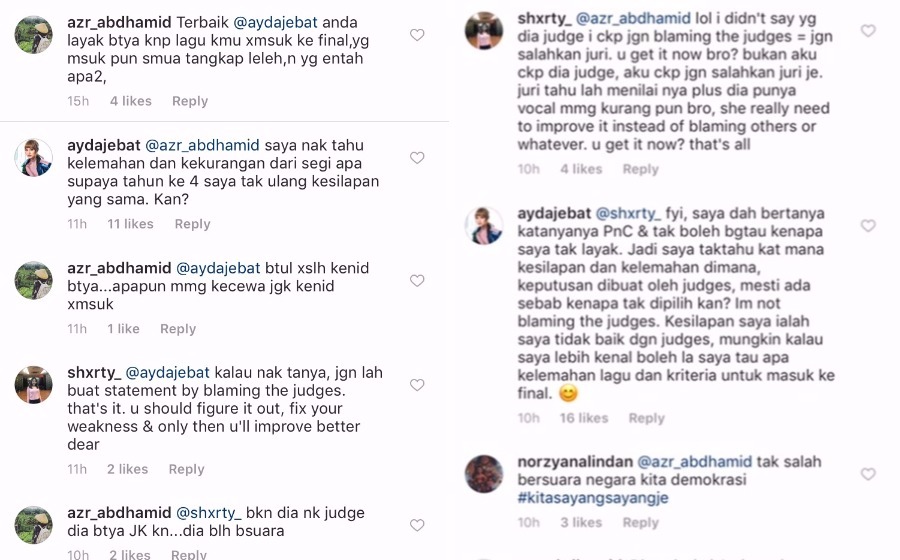Viewport: 900px width, 560px height.
Task: Reply to the comment with 11 likes
Action: coord(192,224)
